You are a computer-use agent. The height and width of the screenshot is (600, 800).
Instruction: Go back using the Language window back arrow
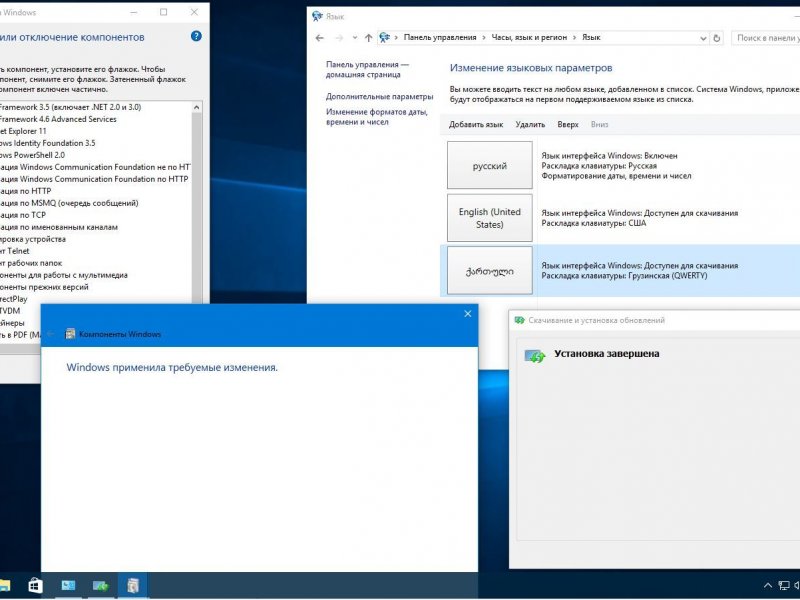319,38
